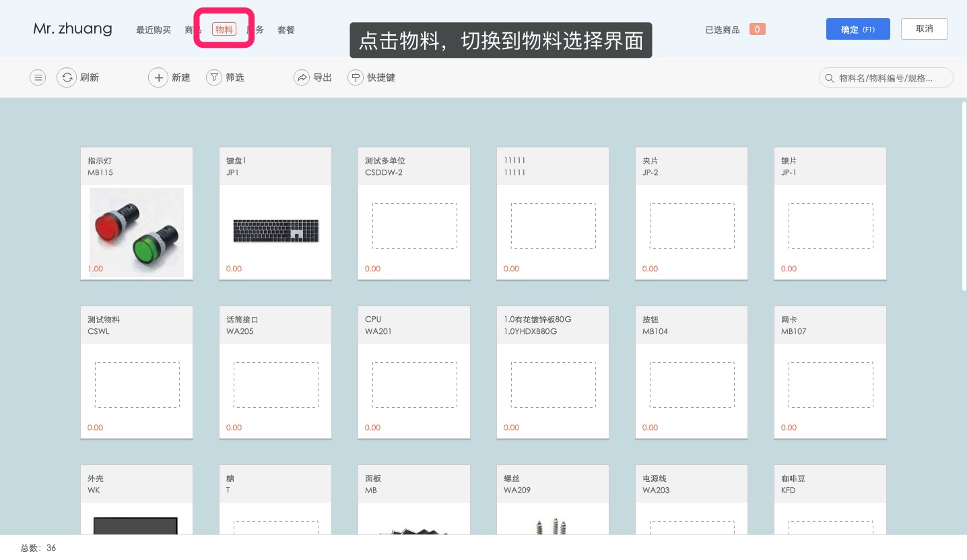Pick the 螺丝 WA209 screws card

click(553, 500)
